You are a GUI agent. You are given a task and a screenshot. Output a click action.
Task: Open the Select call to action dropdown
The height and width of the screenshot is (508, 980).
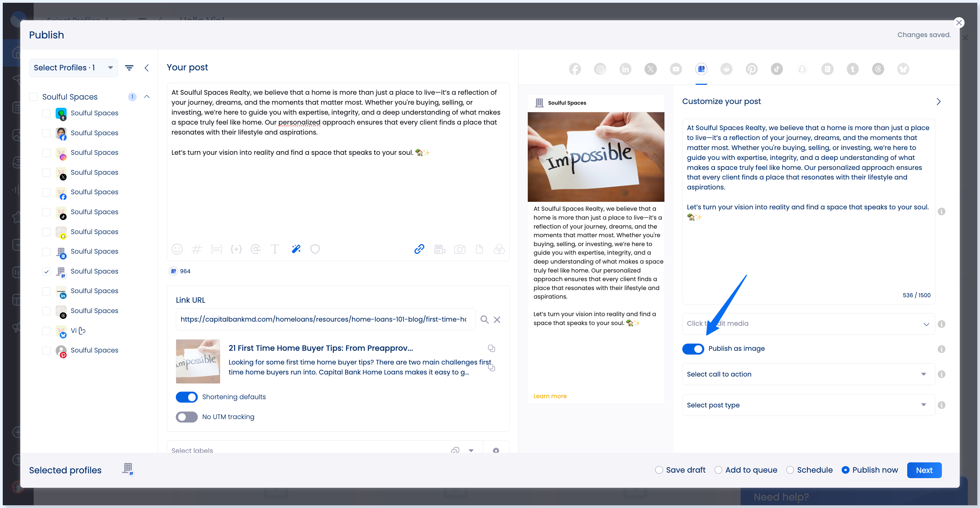pos(808,374)
